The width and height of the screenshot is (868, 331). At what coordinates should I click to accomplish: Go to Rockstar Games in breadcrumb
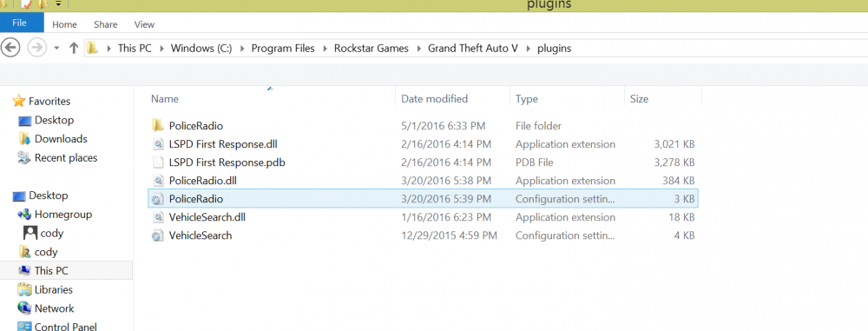point(371,49)
